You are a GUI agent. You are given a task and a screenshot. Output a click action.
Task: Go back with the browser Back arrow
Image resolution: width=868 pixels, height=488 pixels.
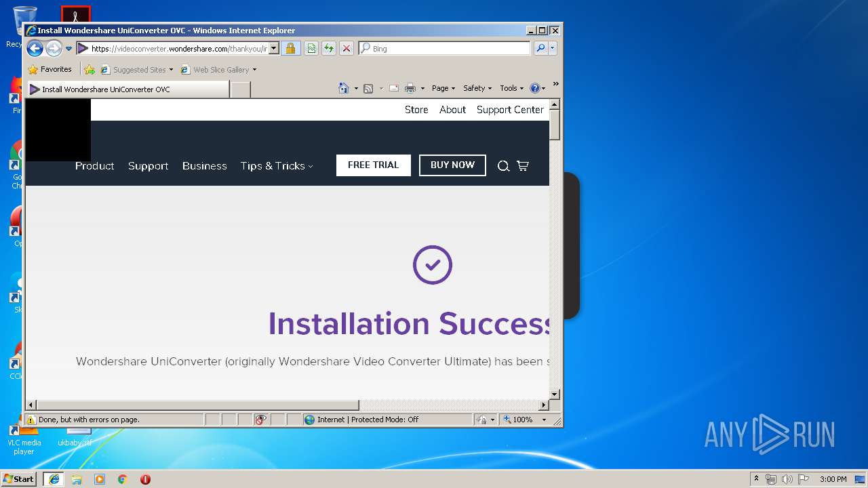pos(35,48)
